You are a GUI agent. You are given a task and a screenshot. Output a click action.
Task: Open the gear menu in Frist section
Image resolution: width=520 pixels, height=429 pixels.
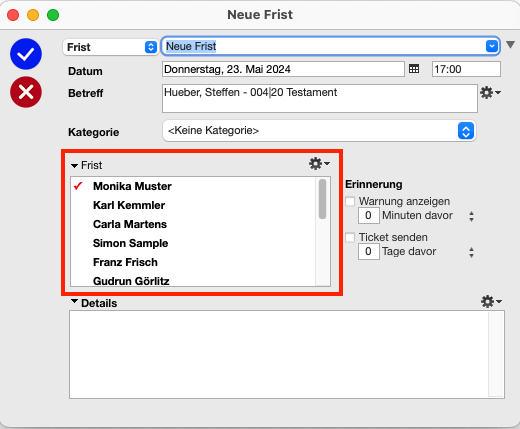pyautogui.click(x=319, y=164)
